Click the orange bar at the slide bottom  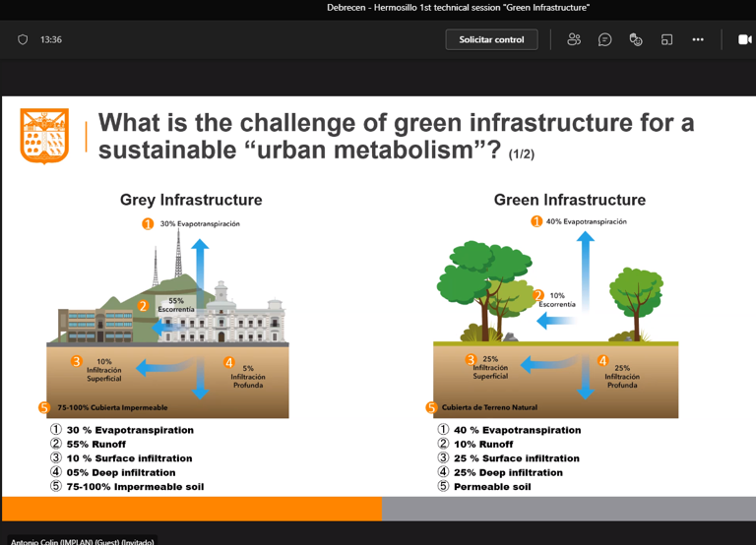point(191,508)
